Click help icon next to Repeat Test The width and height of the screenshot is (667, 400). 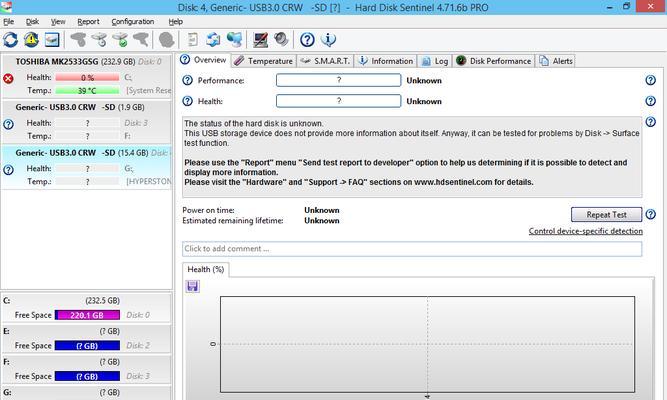[650, 214]
